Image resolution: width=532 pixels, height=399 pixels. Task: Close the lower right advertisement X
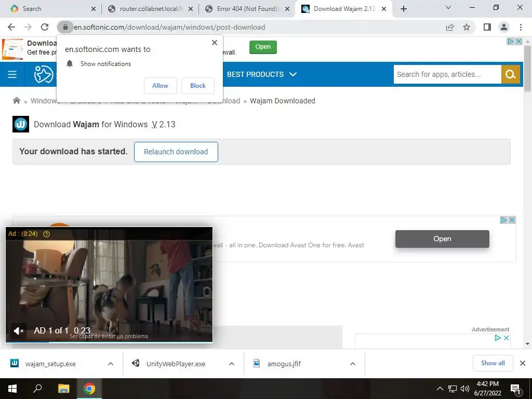(506, 338)
